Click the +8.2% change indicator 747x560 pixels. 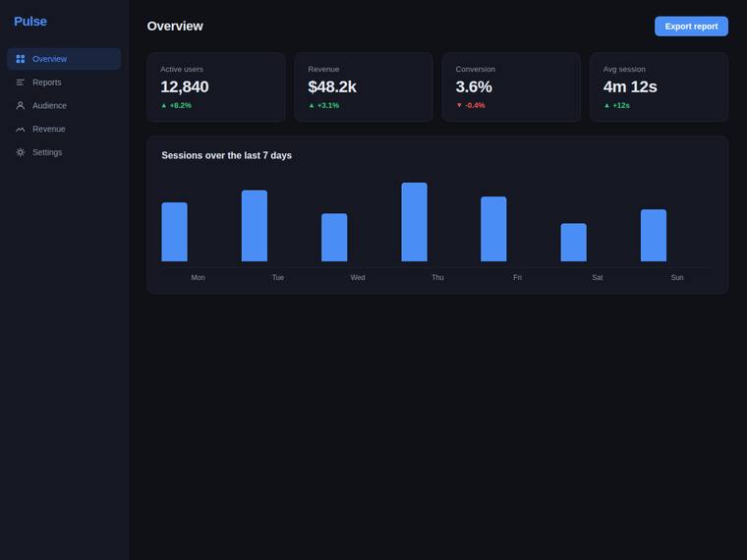[x=176, y=105]
